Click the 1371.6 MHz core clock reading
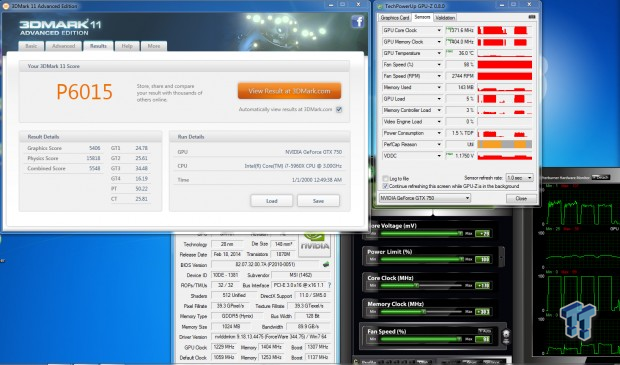 pyautogui.click(x=460, y=30)
